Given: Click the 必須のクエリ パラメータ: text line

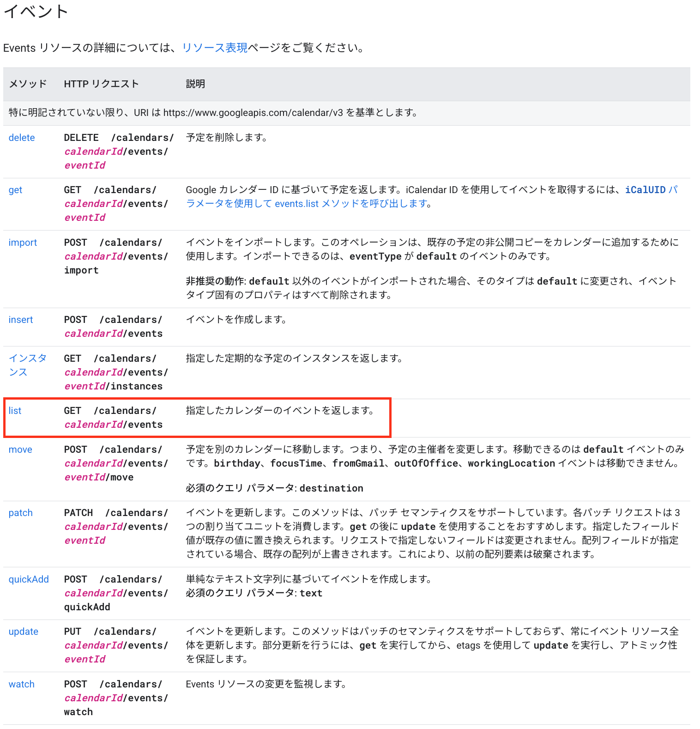Looking at the screenshot, I should tap(254, 593).
